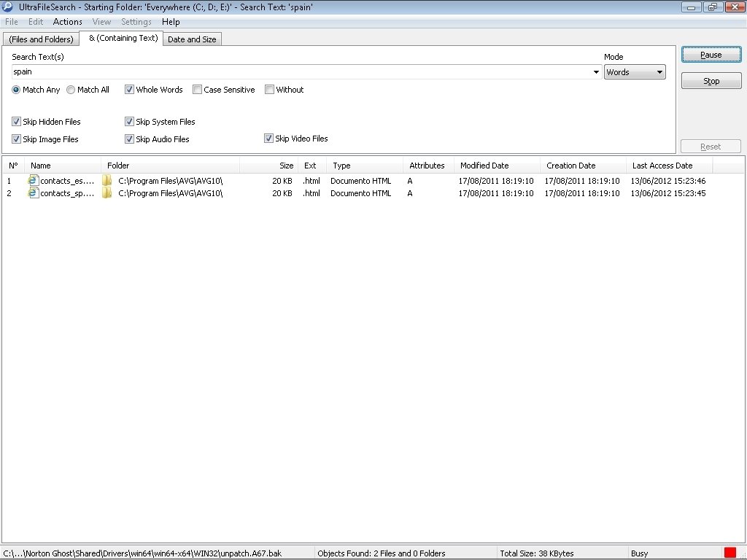Uncheck Skip Hidden Files
747x560 pixels.
16,122
